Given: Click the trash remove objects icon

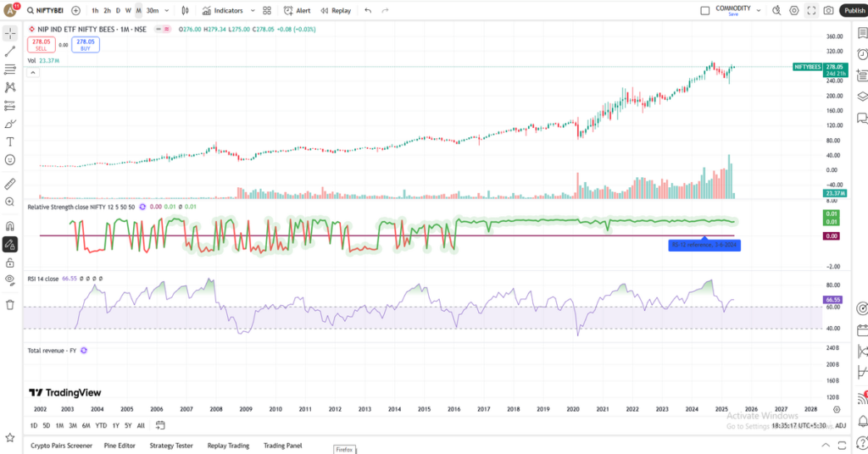Looking at the screenshot, I should pyautogui.click(x=10, y=305).
